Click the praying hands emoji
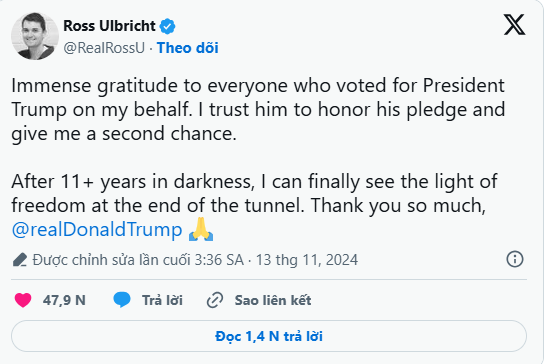The image size is (545, 364). (201, 229)
